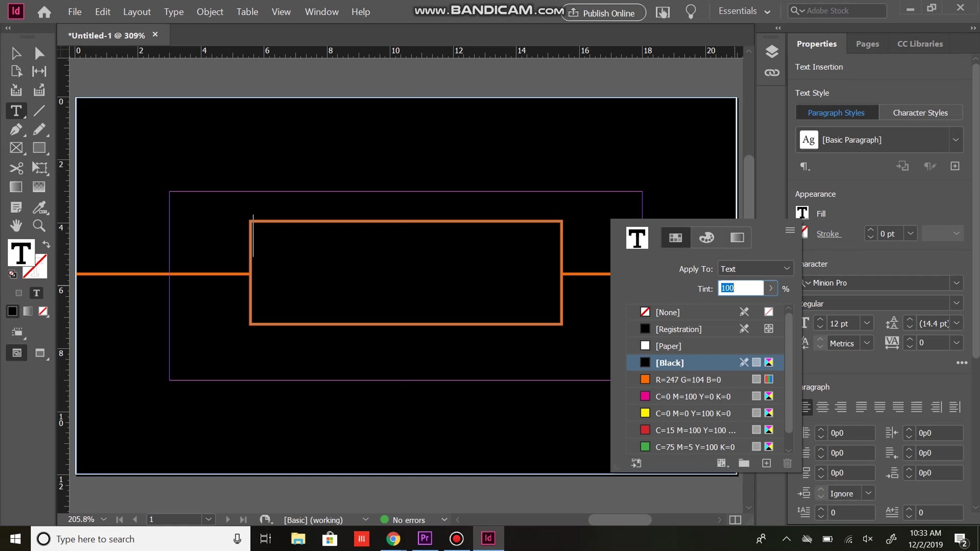Apply gradient from toolbox color buttons
Screen dimensions: 980x551
pos(27,311)
